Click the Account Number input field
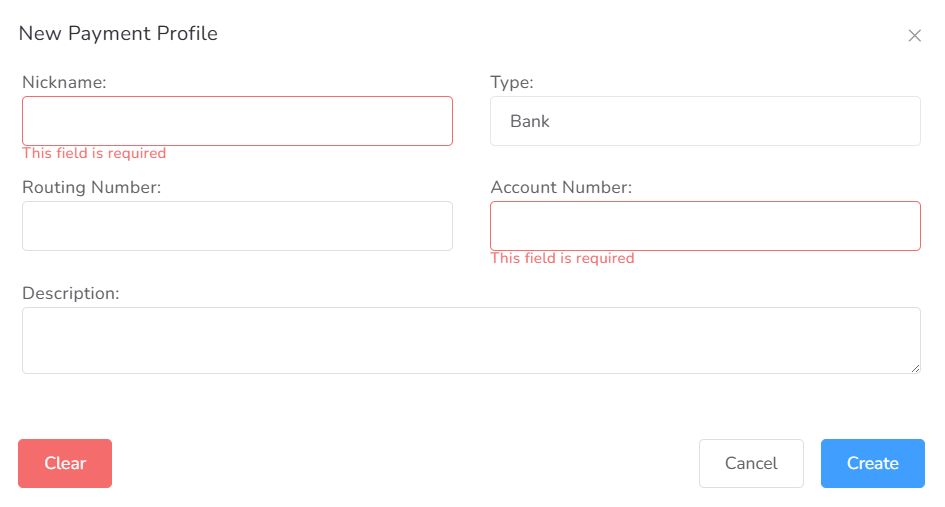This screenshot has width=945, height=507. click(x=704, y=226)
